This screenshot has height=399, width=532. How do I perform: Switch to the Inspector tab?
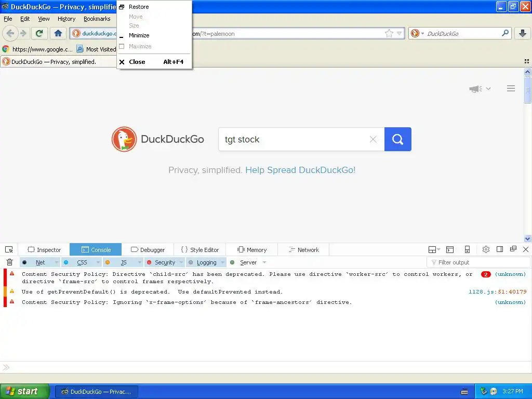point(44,250)
